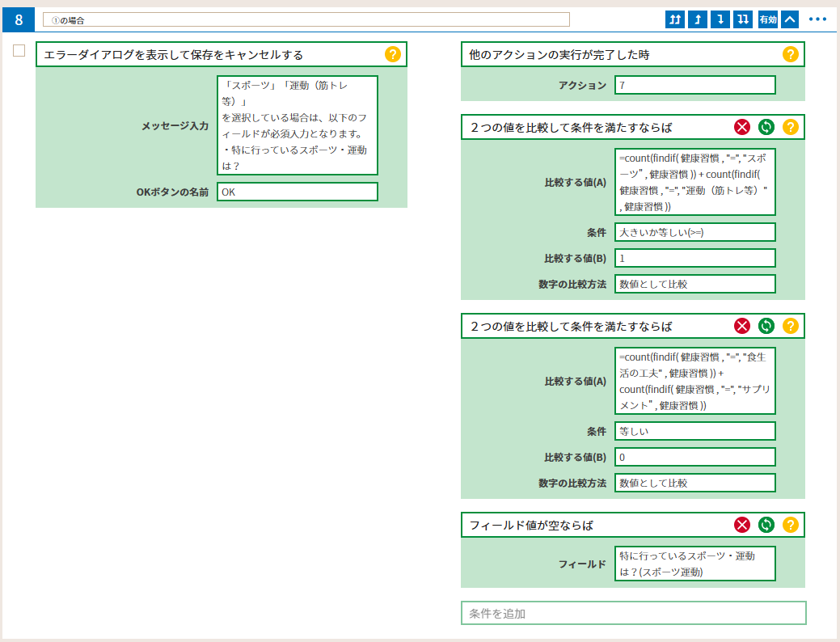Image resolution: width=840 pixels, height=642 pixels.
Task: Open the three-dot more options menu
Action: click(817, 20)
